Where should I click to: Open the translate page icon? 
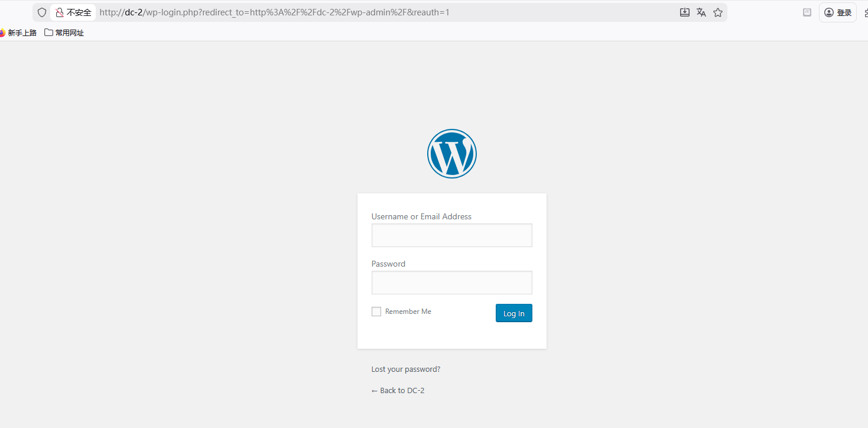click(x=701, y=12)
